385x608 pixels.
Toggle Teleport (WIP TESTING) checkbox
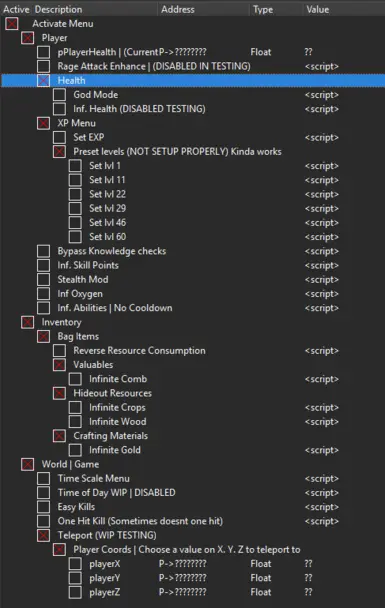click(43, 535)
